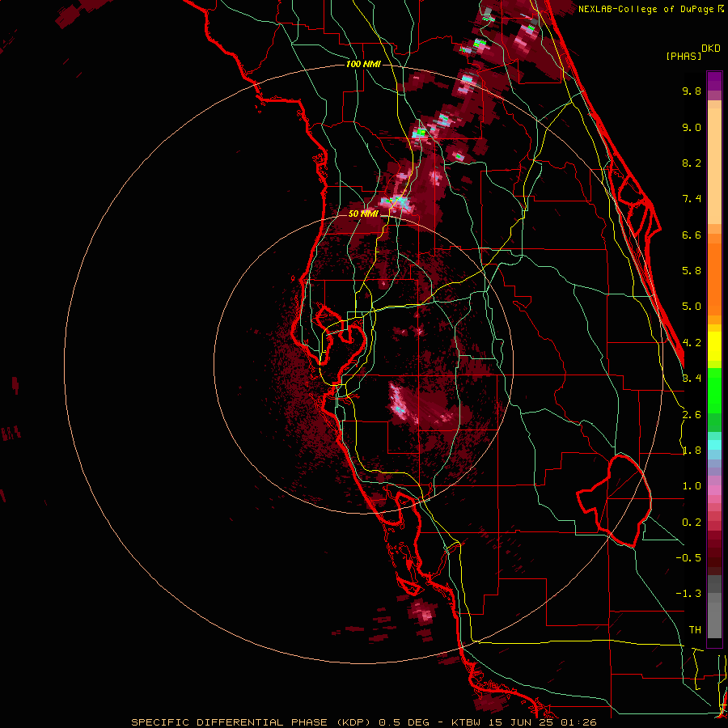Click the 4.2 value on color scale

tap(692, 343)
